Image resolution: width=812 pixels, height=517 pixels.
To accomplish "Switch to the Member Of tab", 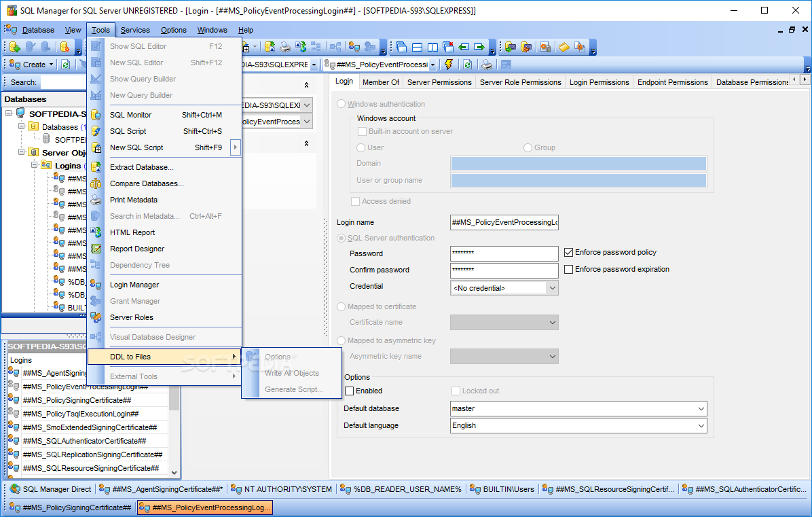I will click(x=381, y=82).
